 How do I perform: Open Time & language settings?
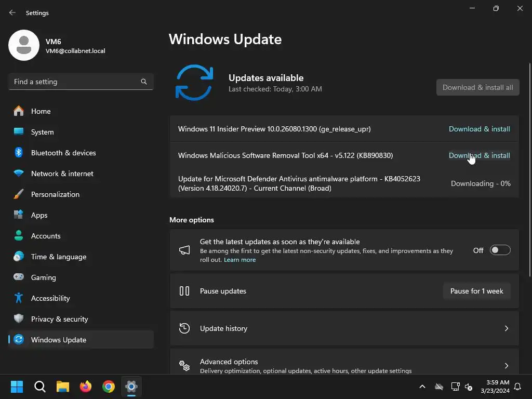pyautogui.click(x=81, y=256)
